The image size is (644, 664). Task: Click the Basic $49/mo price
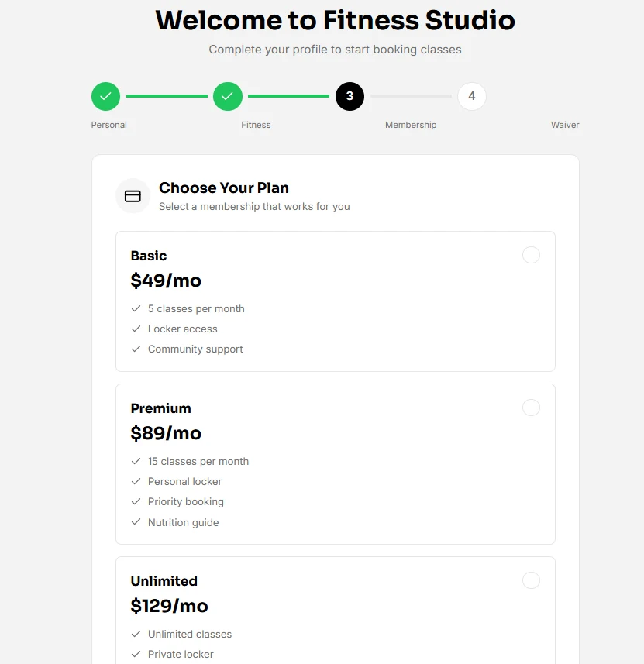point(166,280)
